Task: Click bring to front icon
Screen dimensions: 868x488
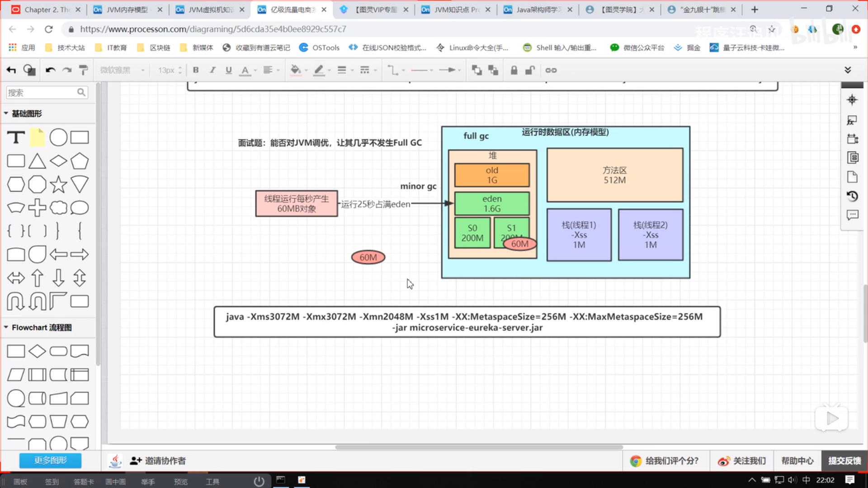Action: [476, 70]
